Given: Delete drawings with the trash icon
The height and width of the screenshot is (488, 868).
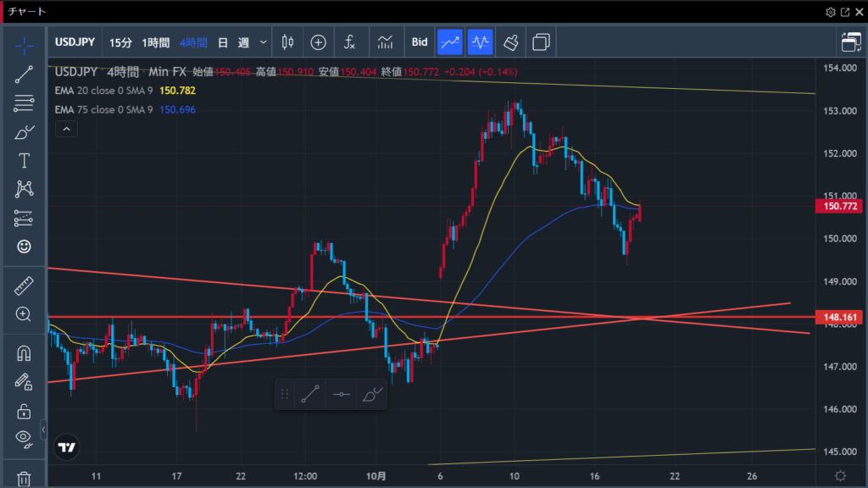Looking at the screenshot, I should coord(24,479).
